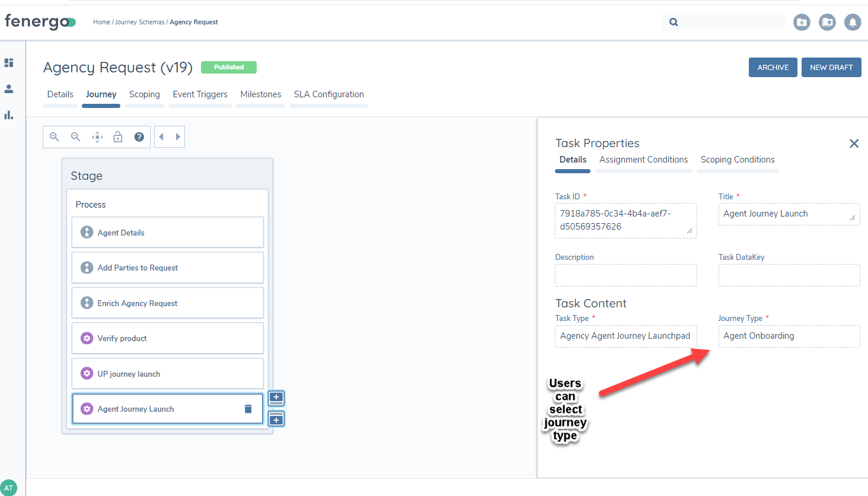Delete the Agent Journey Launch task via trash icon
The width and height of the screenshot is (868, 496).
(248, 408)
